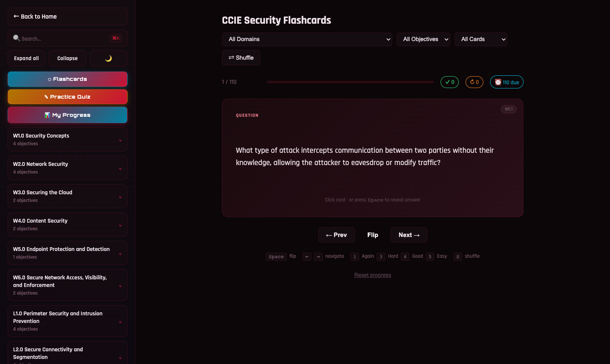This screenshot has height=364, width=610.
Task: Switch to the Practice Quiz section
Action: click(x=67, y=97)
